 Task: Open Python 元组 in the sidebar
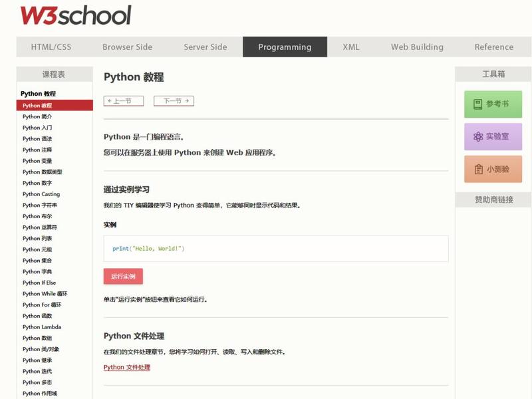point(37,249)
